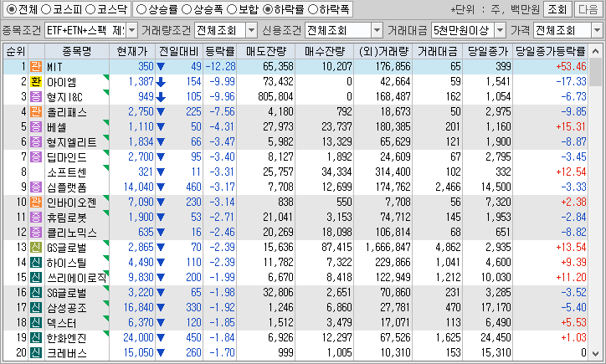606x364 pixels.
Task: Select the 코스피 radio button
Action: pyautogui.click(x=45, y=9)
